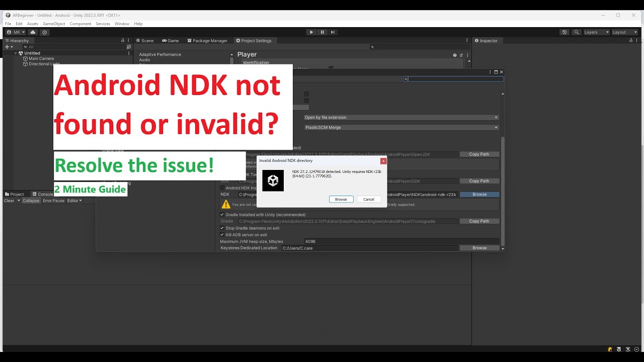Click Cancel in the Invalid NDK dialog
This screenshot has height=362, width=644.
coord(369,199)
